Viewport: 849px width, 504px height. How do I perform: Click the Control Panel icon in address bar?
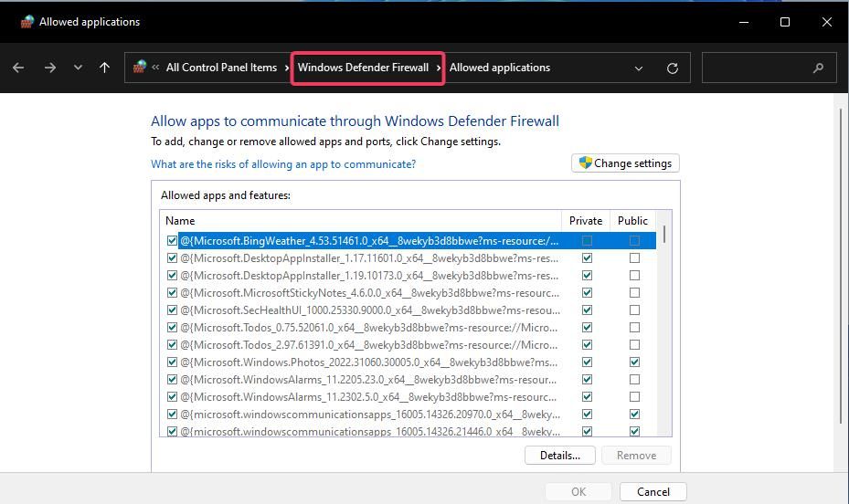(139, 68)
